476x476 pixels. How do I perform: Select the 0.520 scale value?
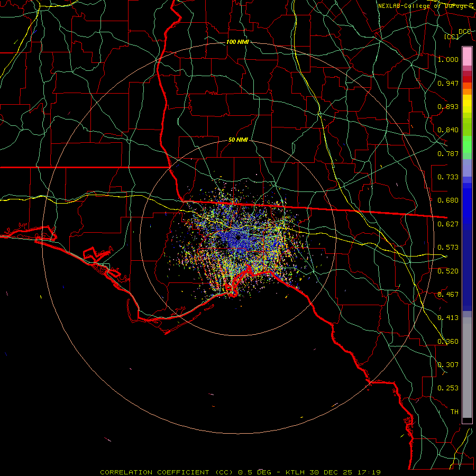[448, 271]
